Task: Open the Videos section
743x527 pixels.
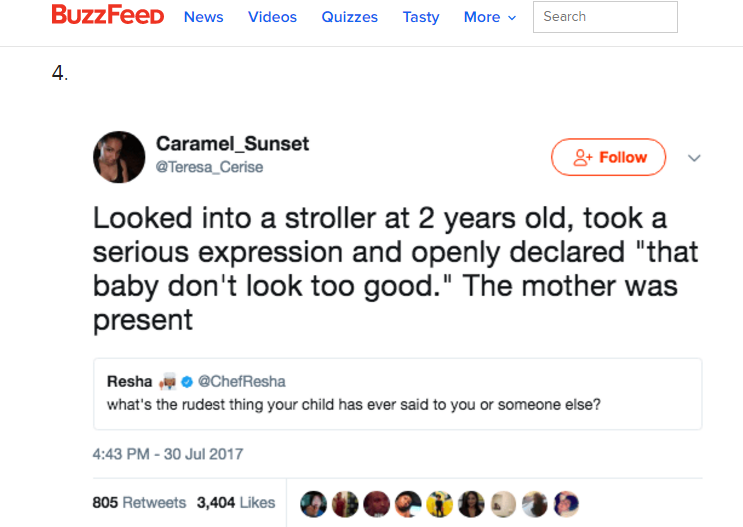Action: (272, 17)
